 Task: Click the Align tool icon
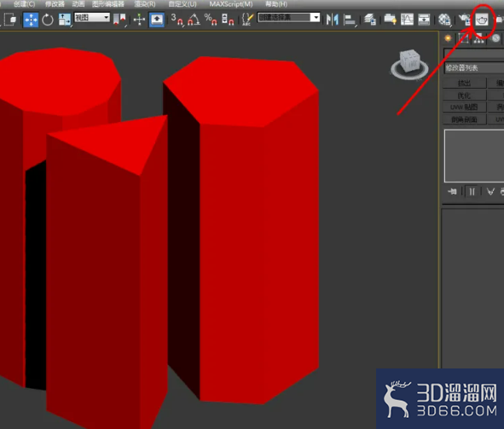(350, 20)
